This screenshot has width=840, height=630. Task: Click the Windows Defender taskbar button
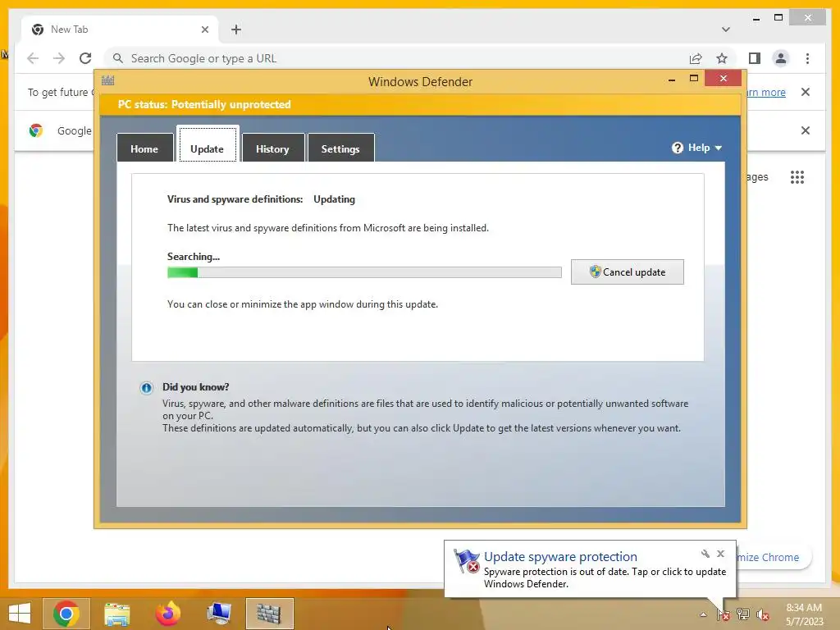[269, 614]
